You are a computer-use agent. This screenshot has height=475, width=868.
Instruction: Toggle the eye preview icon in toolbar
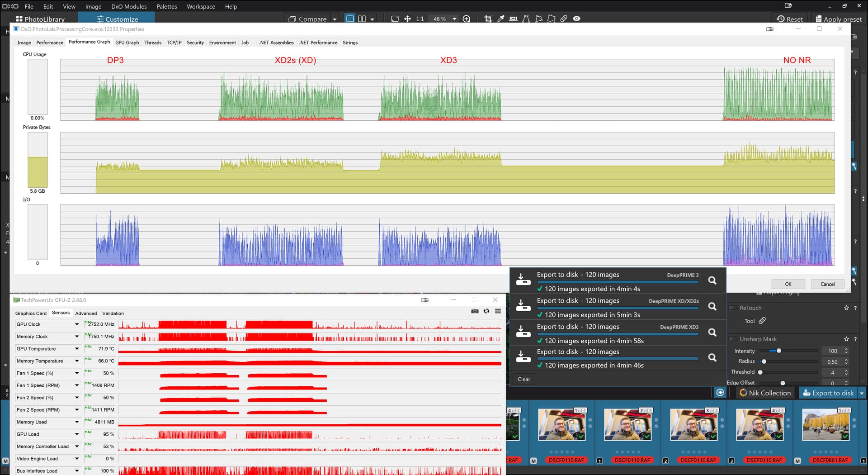point(576,19)
